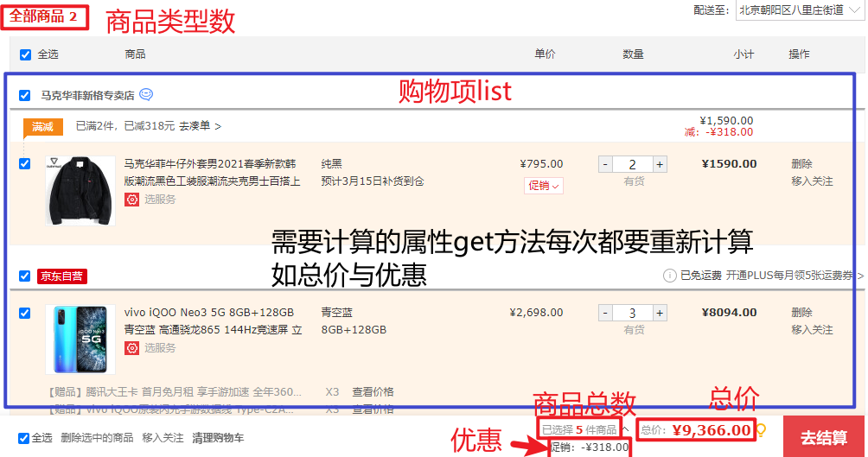
Task: Click the jacket unit price ¥795.00
Action: [541, 164]
